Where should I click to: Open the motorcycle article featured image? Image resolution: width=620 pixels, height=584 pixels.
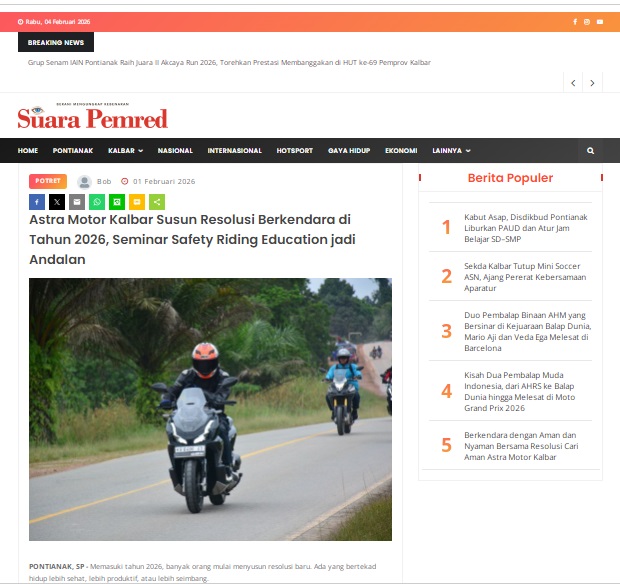tap(210, 409)
